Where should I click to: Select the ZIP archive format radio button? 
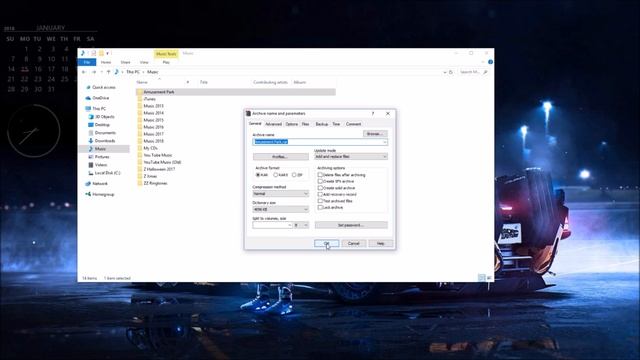point(294,175)
